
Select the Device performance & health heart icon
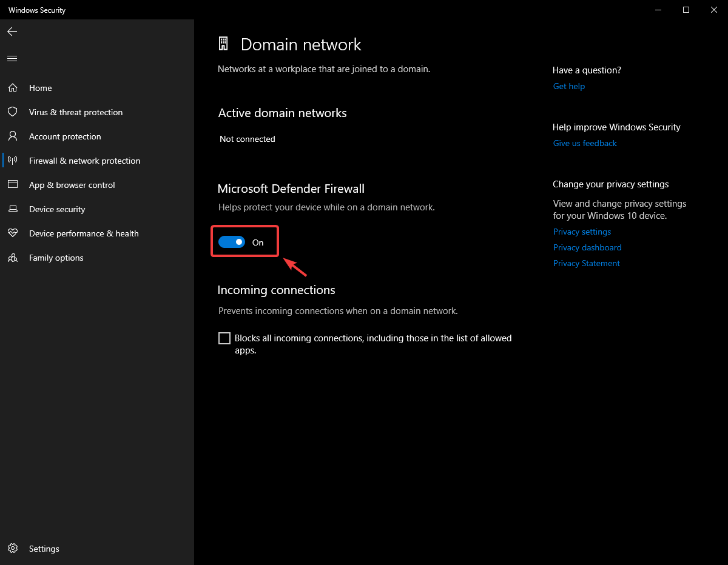click(13, 233)
